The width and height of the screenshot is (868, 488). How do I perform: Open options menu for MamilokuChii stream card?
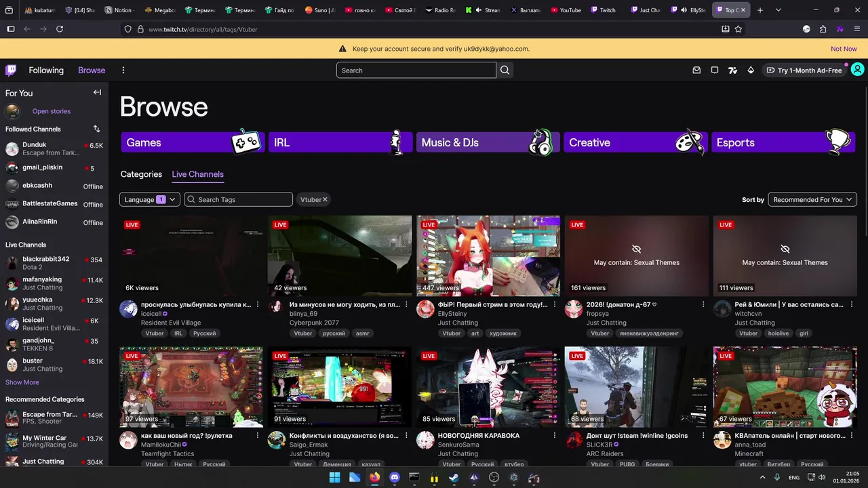coord(258,436)
